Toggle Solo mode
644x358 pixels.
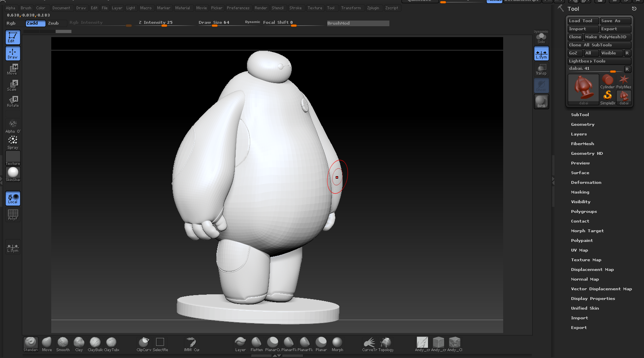(542, 37)
